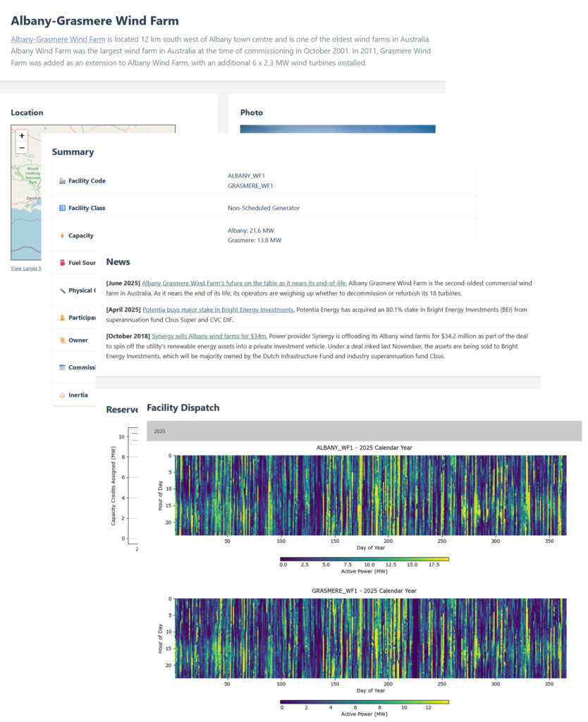Image resolution: width=588 pixels, height=722 pixels.
Task: Click the Participant person icon
Action: pos(62,317)
